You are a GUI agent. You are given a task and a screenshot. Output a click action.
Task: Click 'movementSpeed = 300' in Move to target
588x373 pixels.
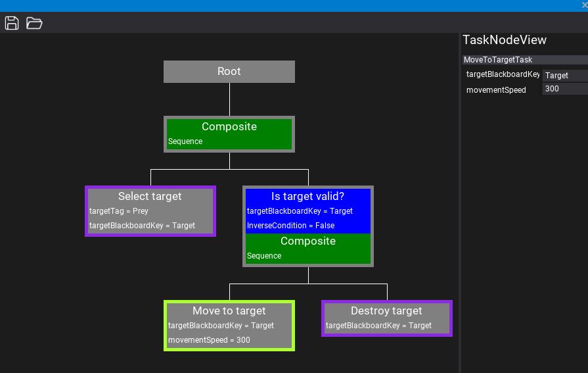click(x=209, y=340)
